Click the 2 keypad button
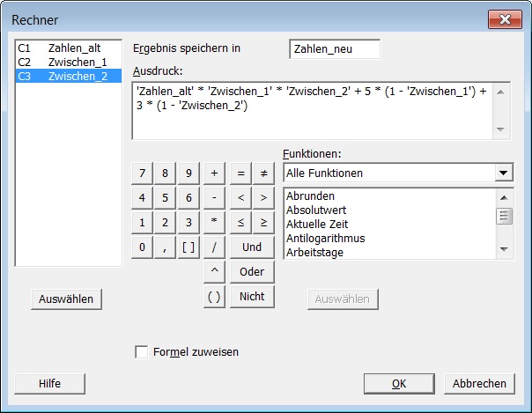 (x=165, y=223)
